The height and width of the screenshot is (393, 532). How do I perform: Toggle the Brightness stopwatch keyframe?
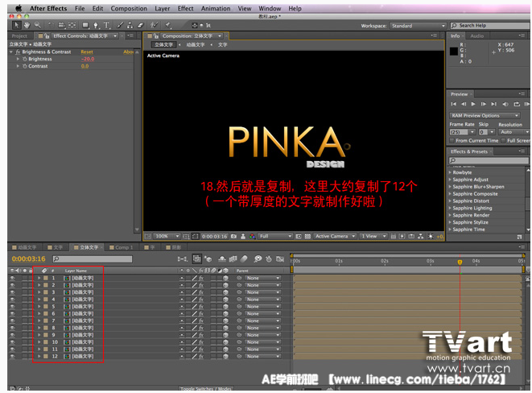coord(25,59)
